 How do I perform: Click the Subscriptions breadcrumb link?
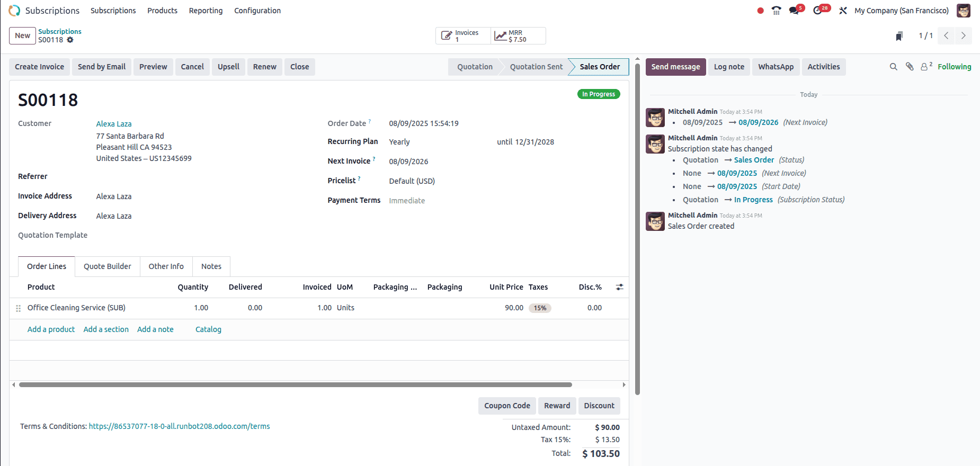click(x=60, y=32)
